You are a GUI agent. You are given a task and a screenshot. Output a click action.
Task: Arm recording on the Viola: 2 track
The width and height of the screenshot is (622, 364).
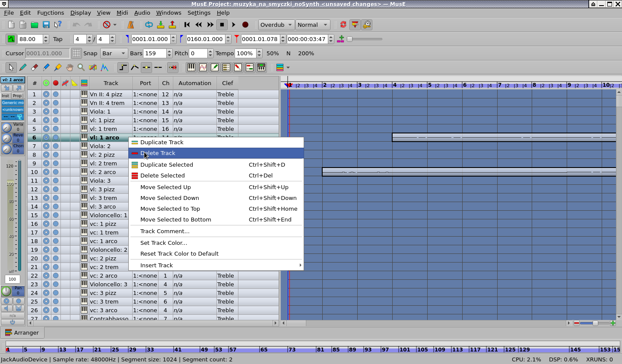click(55, 146)
